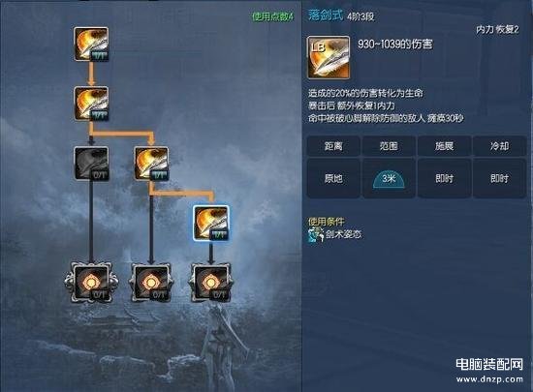Click the left ornate locked final node

tap(91, 283)
